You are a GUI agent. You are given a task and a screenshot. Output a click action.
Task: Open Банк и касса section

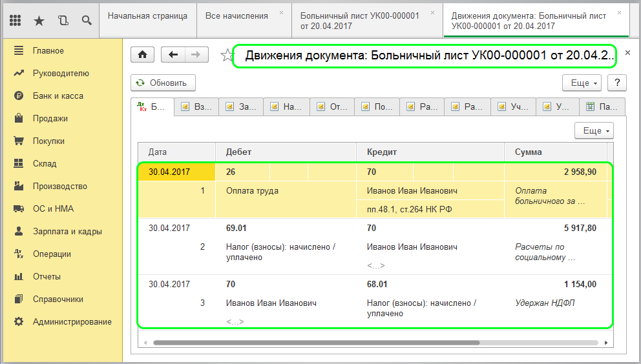(58, 96)
